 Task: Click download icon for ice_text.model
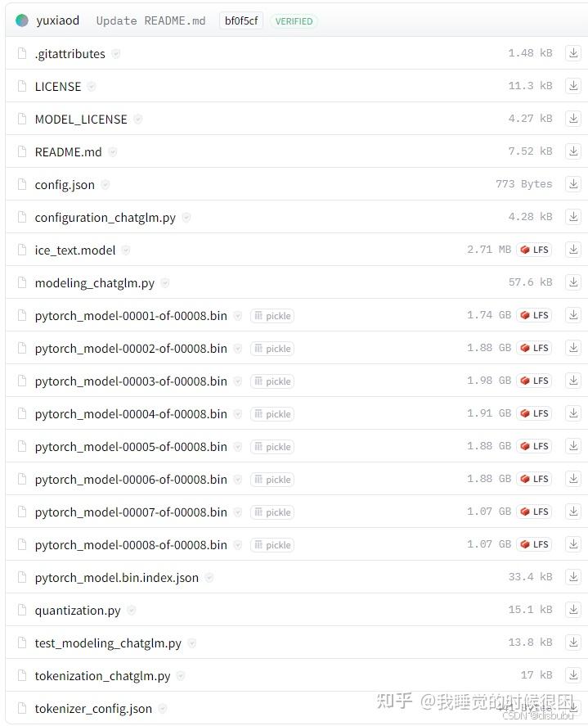pyautogui.click(x=573, y=250)
